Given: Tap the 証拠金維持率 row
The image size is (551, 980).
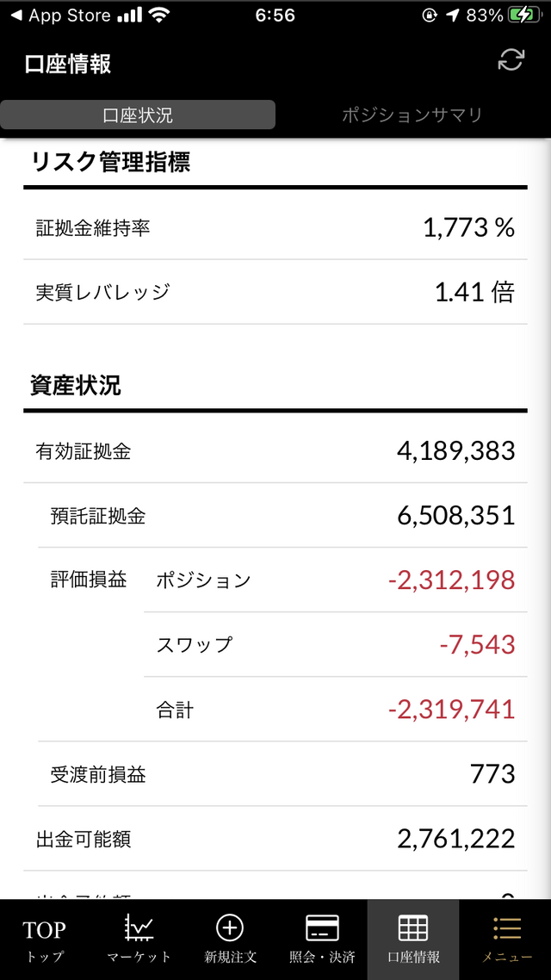Looking at the screenshot, I should click(275, 227).
